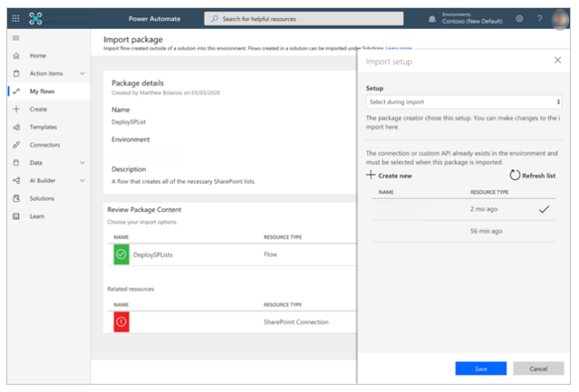Click the Review Package Content heading

[x=144, y=210]
